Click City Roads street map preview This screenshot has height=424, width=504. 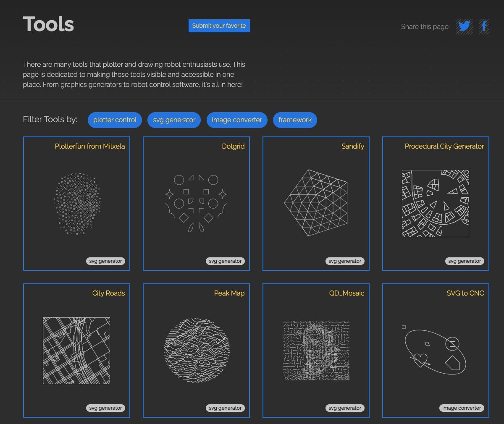point(76,351)
